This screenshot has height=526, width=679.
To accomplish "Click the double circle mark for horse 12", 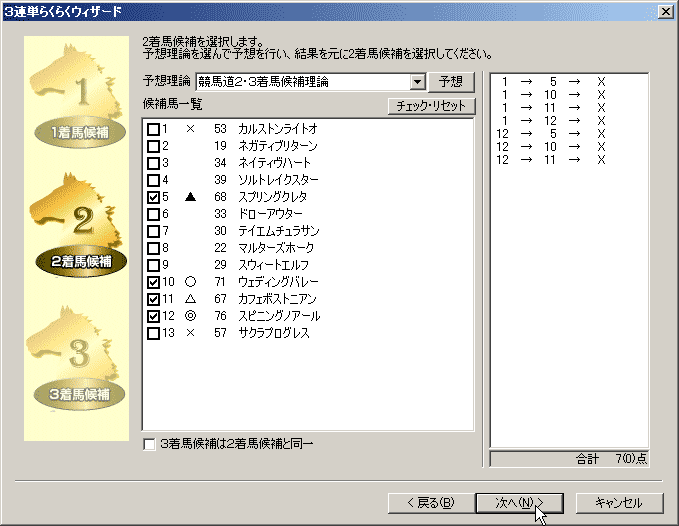I will (x=190, y=316).
